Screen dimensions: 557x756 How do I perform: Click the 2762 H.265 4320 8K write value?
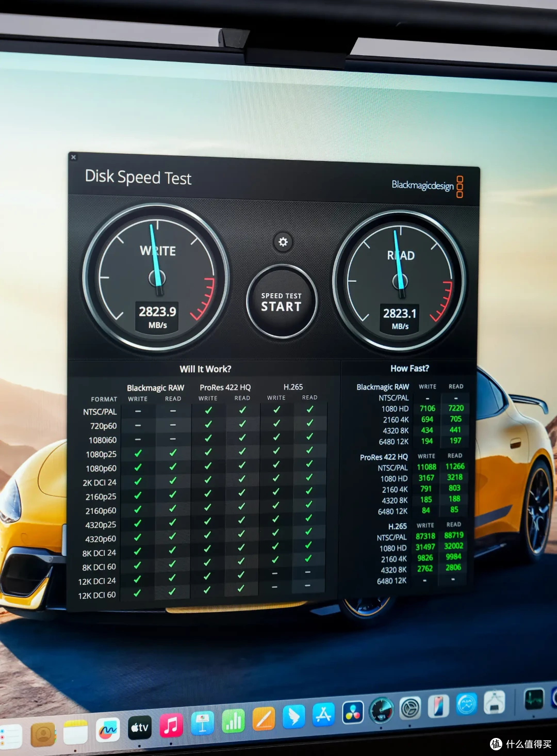425,569
